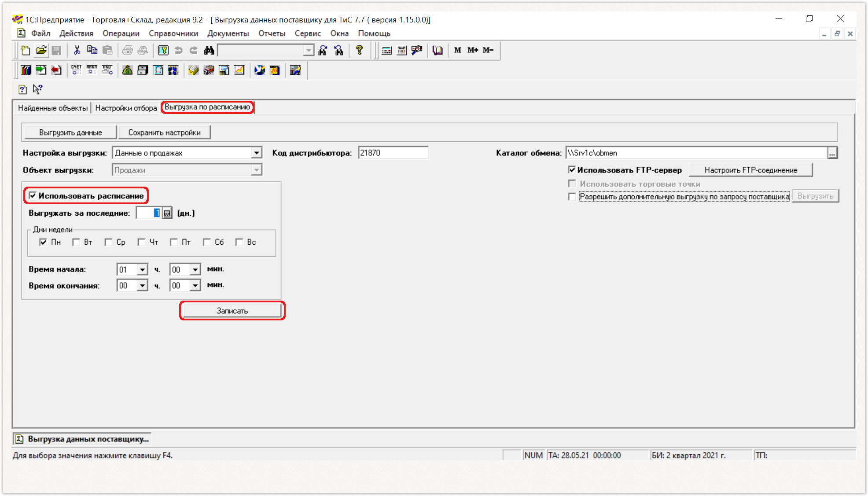Click browse '...' button for Каталог обмена

[x=832, y=153]
